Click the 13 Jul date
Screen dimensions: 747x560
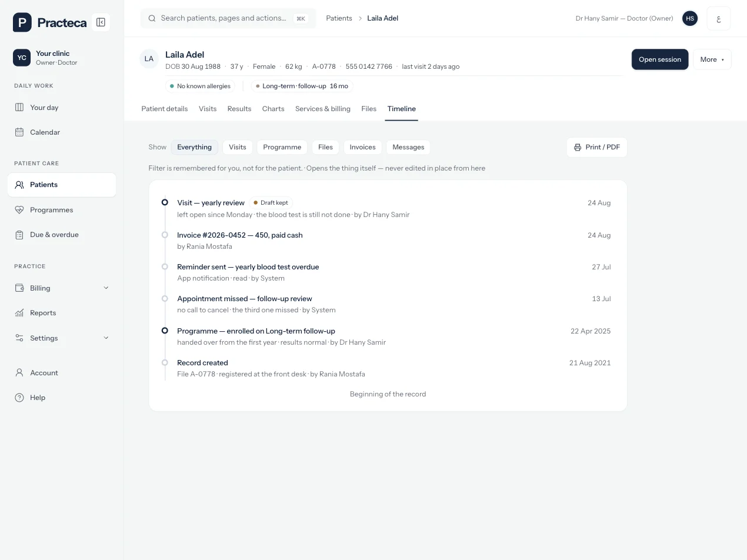601,299
